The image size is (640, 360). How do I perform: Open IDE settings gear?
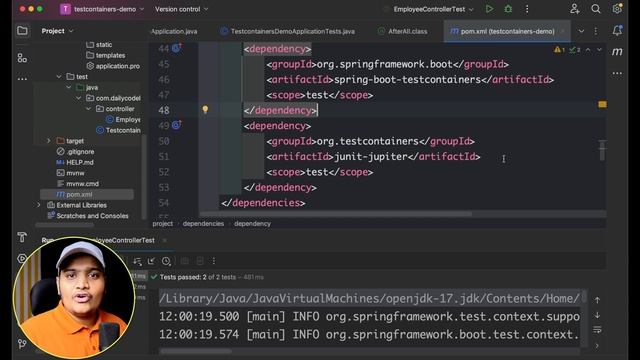(x=617, y=9)
